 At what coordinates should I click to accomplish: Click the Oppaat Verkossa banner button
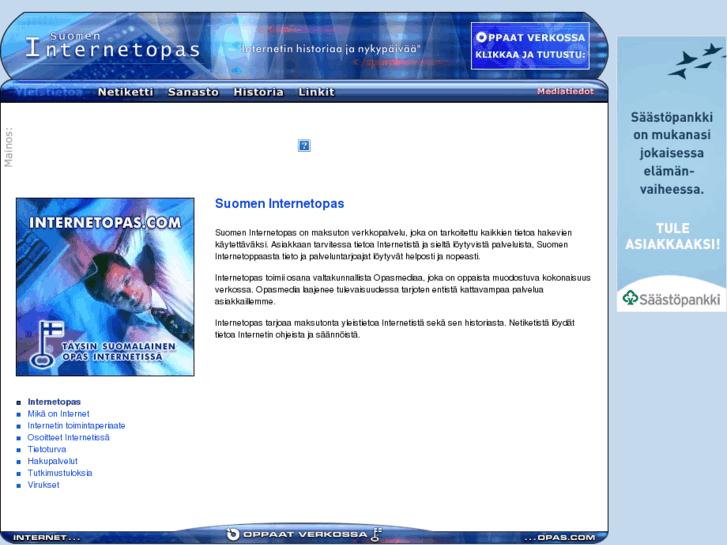click(530, 46)
